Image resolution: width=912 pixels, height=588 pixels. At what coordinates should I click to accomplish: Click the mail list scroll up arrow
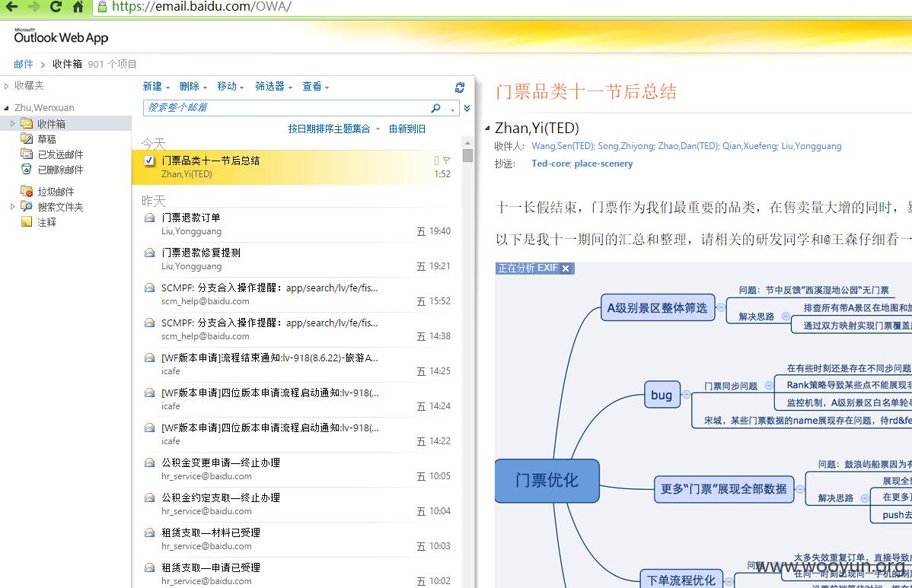point(467,143)
